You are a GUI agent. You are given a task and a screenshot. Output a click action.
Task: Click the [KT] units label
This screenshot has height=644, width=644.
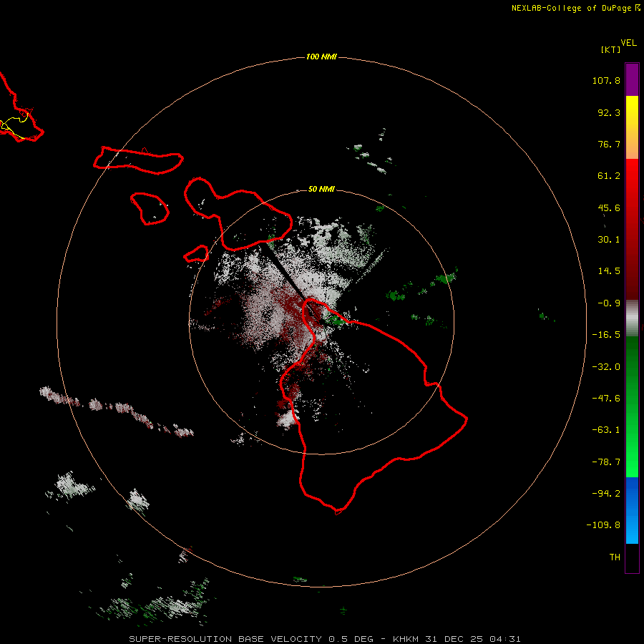tap(610, 49)
